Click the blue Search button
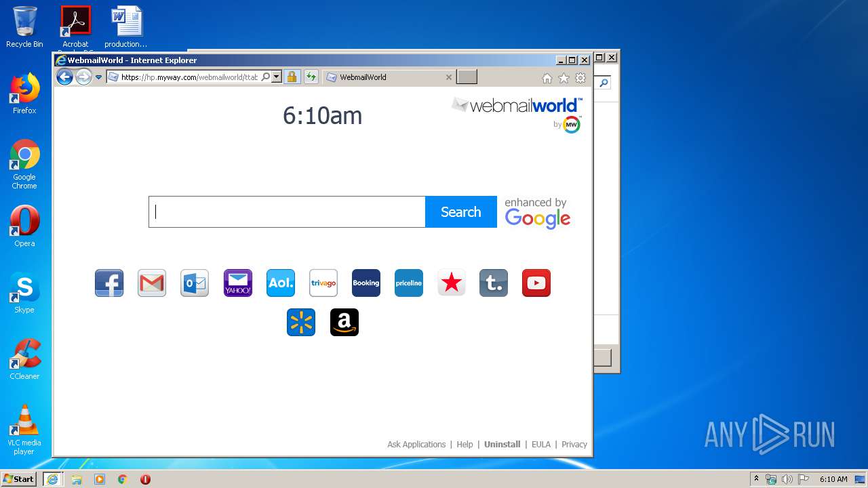This screenshot has width=868, height=488. point(461,212)
